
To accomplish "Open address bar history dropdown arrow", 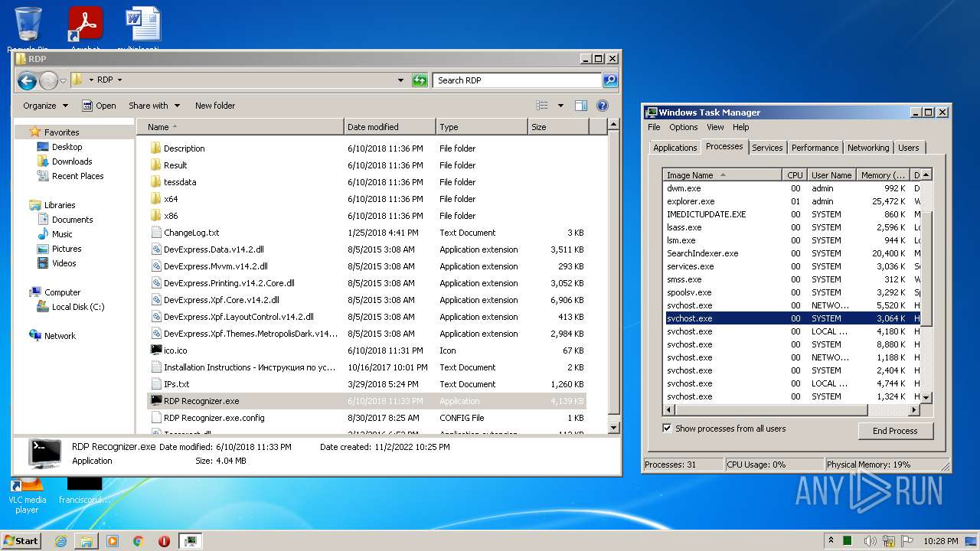I will pos(400,80).
